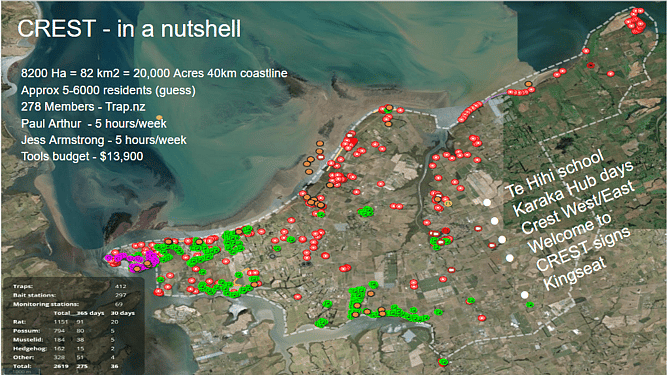Click the 'Tools budget - $13,900' text
This screenshot has height=375, width=668.
[x=82, y=156]
